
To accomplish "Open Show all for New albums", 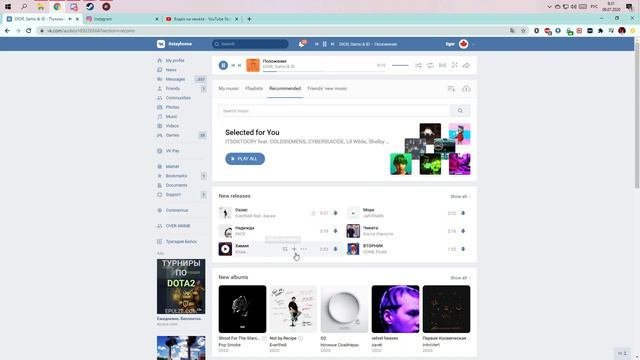I will (x=460, y=278).
